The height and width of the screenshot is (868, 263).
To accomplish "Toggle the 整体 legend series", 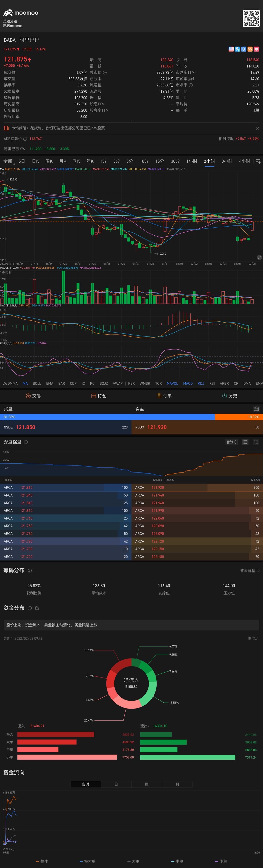I will tap(42, 861).
